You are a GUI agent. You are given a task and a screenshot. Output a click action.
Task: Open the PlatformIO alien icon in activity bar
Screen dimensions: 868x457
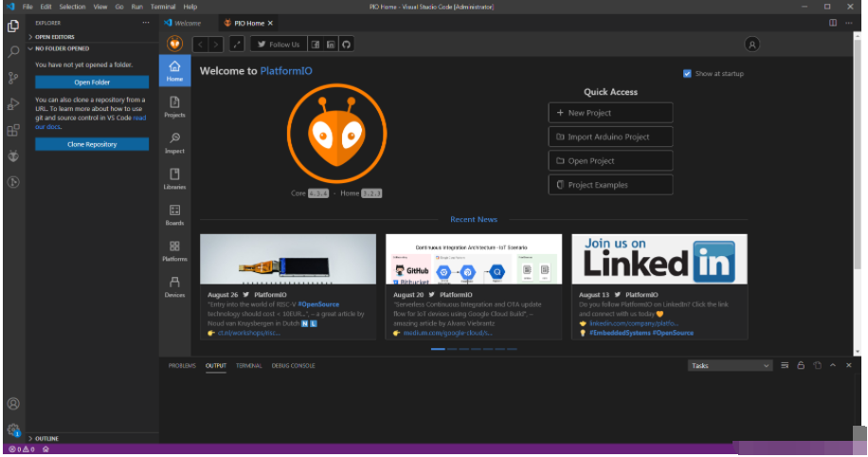13,156
